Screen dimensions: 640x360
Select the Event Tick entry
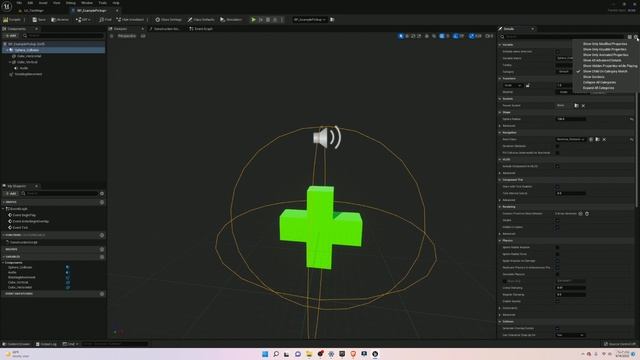click(x=19, y=227)
